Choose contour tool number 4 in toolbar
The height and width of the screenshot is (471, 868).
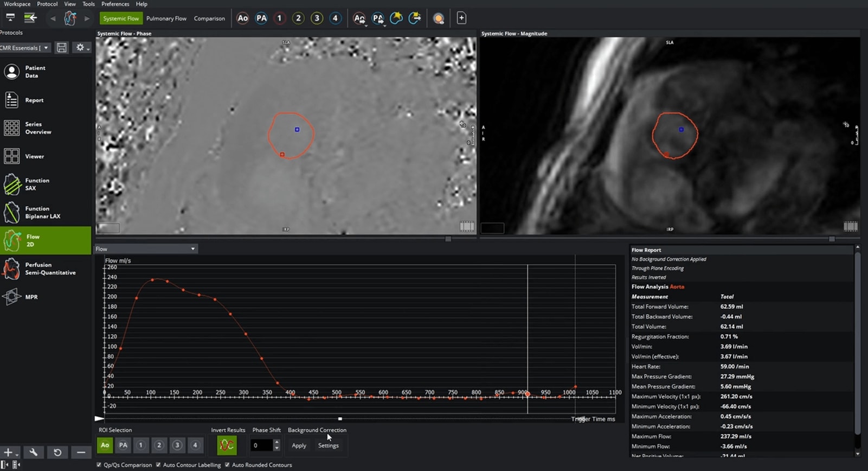(335, 18)
